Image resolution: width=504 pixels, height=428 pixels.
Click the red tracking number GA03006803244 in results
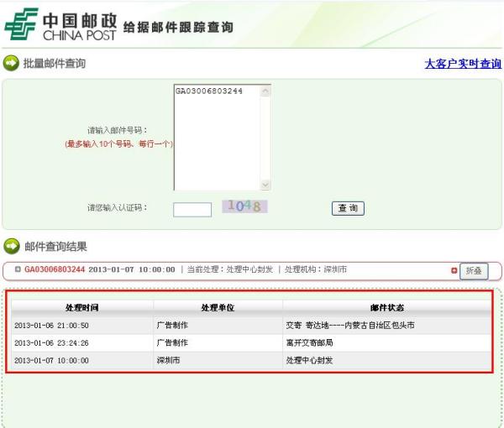(x=55, y=269)
